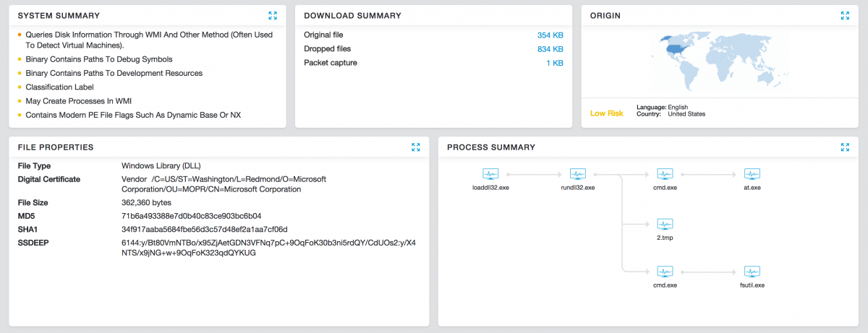
Task: Expand the Process Summary panel
Action: click(x=845, y=147)
